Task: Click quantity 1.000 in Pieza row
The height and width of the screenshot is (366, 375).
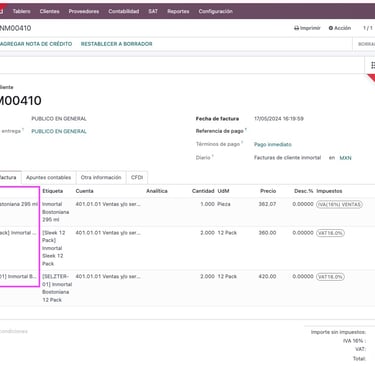Action: pyautogui.click(x=207, y=204)
